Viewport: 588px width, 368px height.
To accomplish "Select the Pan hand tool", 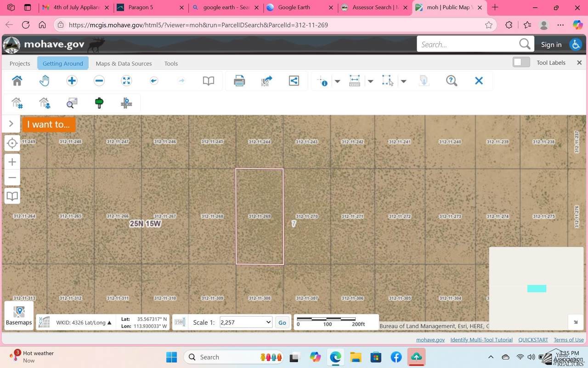I will click(x=44, y=81).
